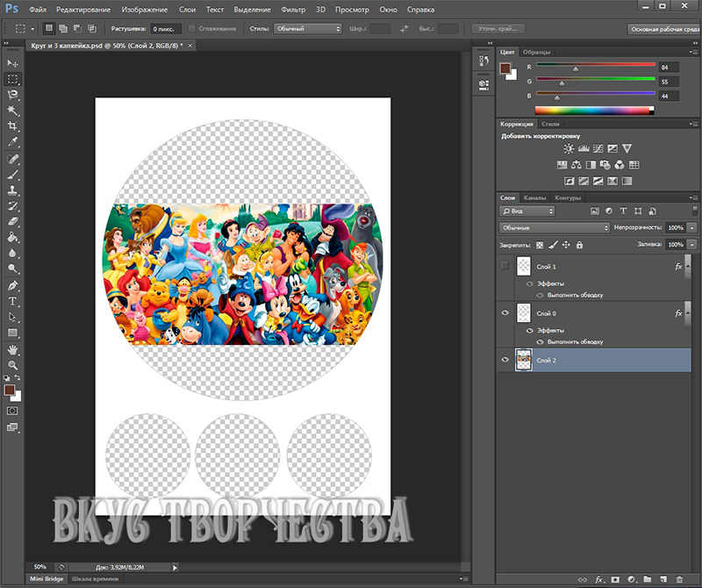Create new group folder icon
The width and height of the screenshot is (702, 588).
click(648, 579)
